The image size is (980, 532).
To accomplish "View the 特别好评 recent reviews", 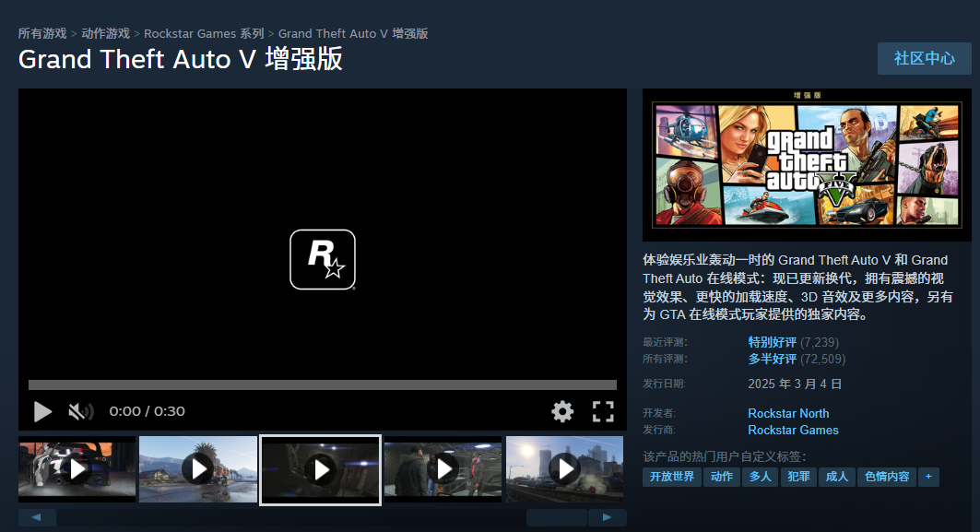I will pyautogui.click(x=773, y=341).
